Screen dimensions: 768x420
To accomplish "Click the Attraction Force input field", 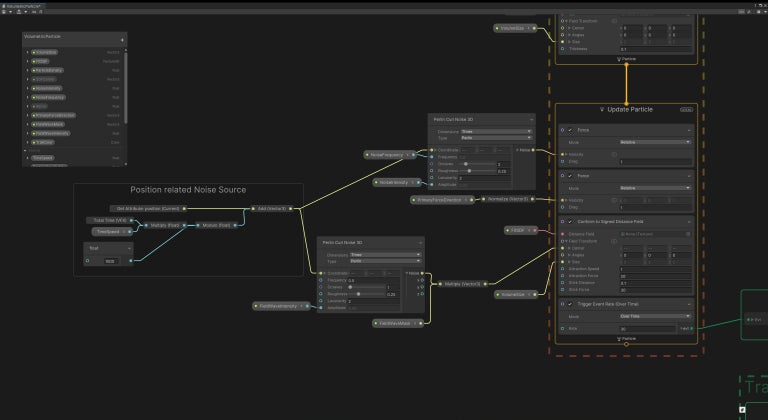I will click(655, 276).
